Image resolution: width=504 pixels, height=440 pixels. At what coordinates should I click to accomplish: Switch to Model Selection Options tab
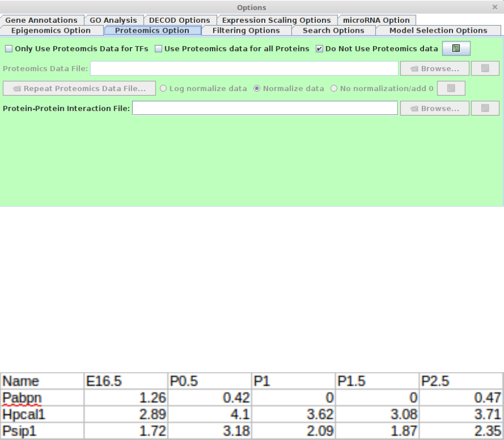click(x=438, y=31)
